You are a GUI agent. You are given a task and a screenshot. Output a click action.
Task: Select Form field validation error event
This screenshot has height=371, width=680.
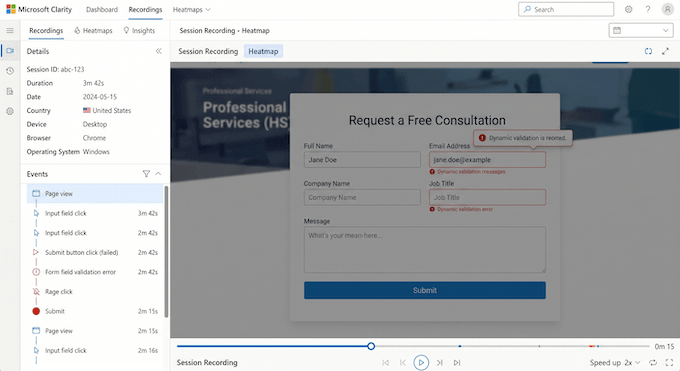pos(95,272)
